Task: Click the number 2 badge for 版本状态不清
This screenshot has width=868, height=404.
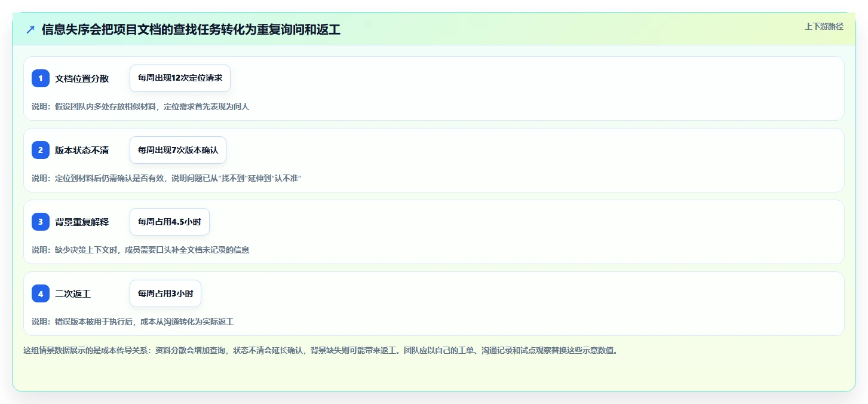Action: pos(41,150)
